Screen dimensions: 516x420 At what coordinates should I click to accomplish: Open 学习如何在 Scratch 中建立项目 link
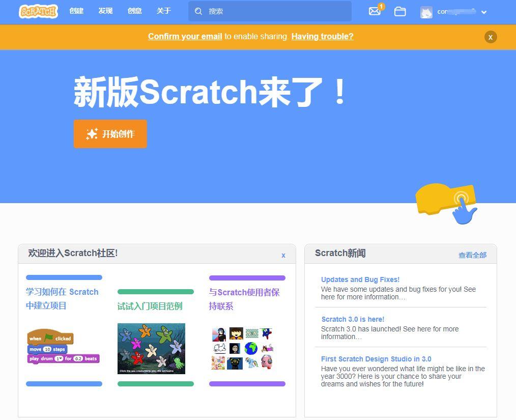[x=62, y=298]
